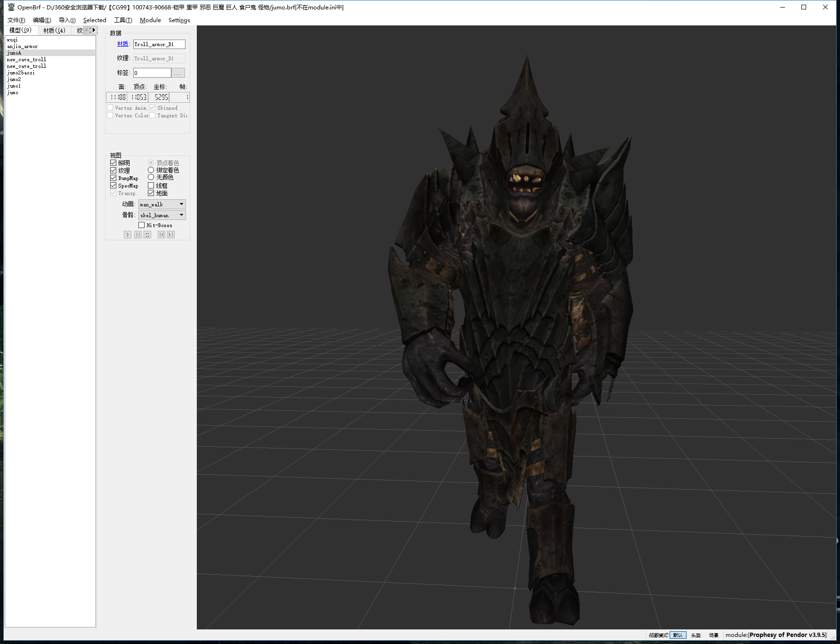
Task: Click the 标签 input field showing 0
Action: (x=152, y=73)
